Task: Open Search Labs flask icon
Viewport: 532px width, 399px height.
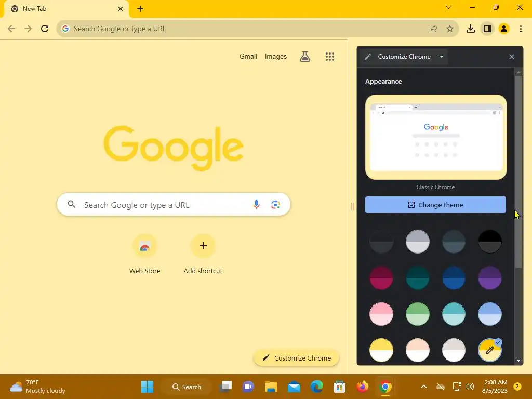Action: [304, 56]
